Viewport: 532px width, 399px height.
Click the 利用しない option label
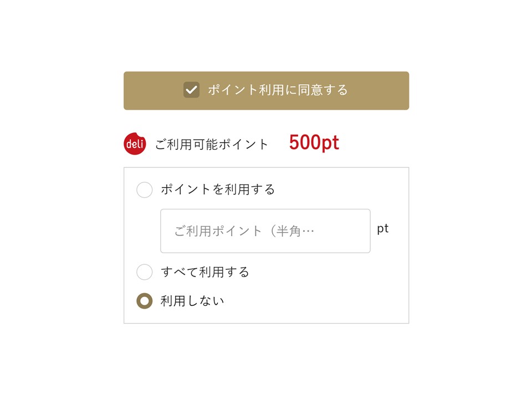192,301
